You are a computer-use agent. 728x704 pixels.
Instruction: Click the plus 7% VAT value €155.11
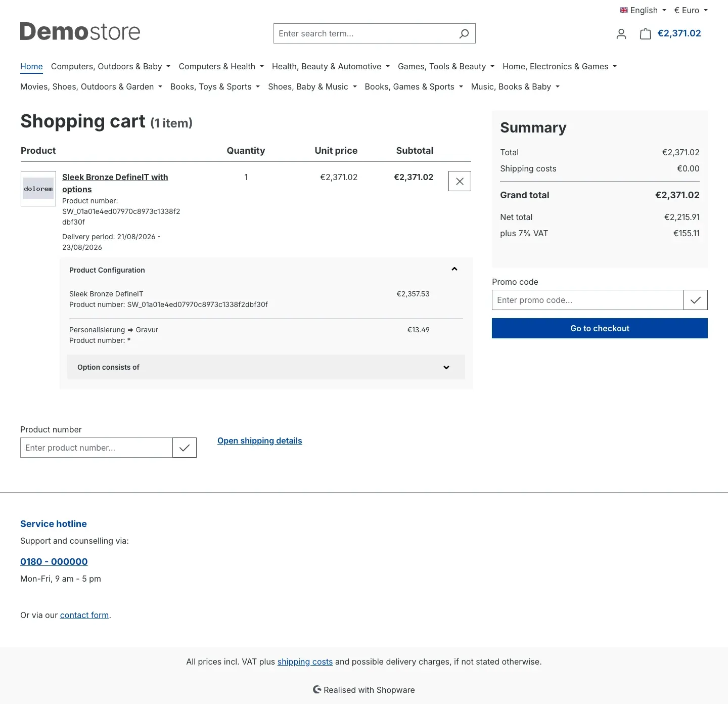point(687,233)
